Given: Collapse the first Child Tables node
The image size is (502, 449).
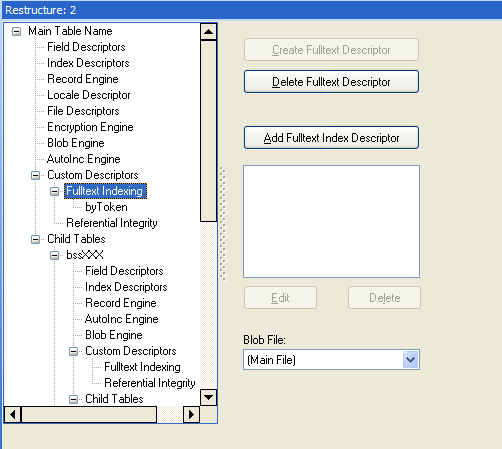Looking at the screenshot, I should coord(35,240).
